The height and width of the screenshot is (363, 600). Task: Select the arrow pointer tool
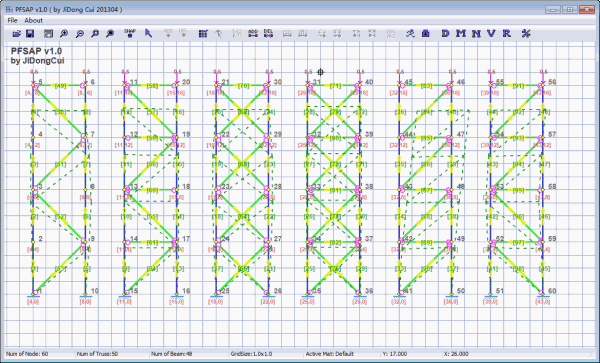(148, 34)
